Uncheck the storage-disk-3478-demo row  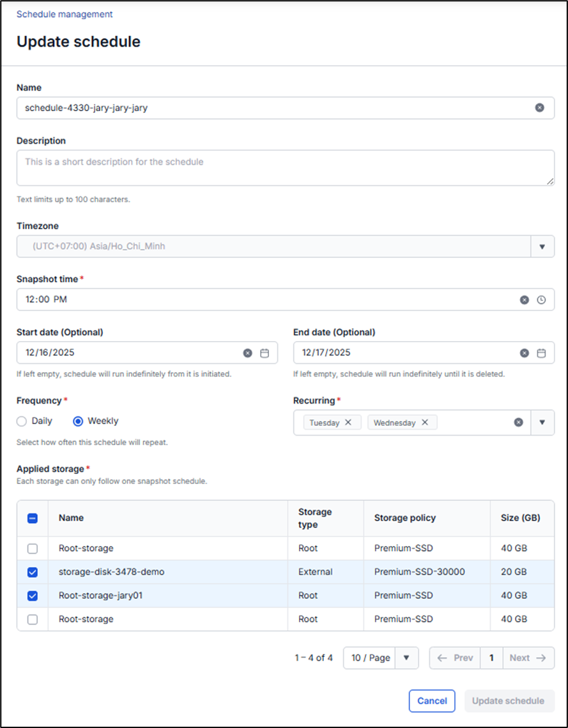point(33,572)
